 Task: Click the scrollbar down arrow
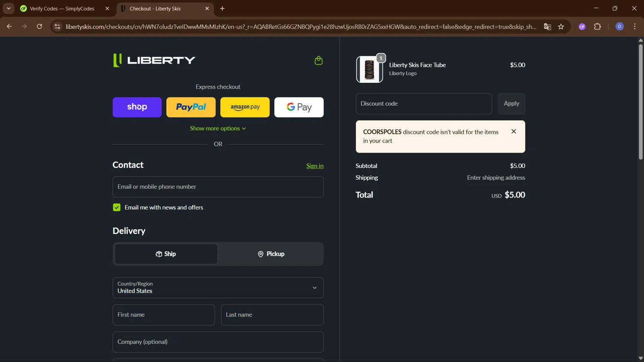[x=641, y=358]
